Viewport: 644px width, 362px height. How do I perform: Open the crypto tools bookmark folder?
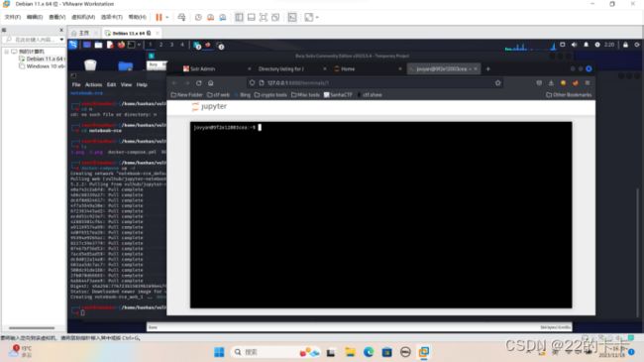(x=270, y=95)
